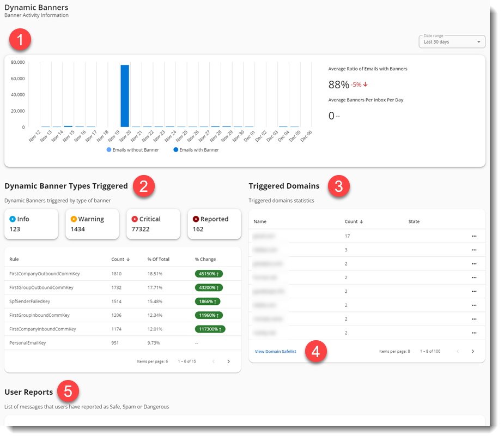Click the previous page chevron in Triggered Domains

click(458, 351)
